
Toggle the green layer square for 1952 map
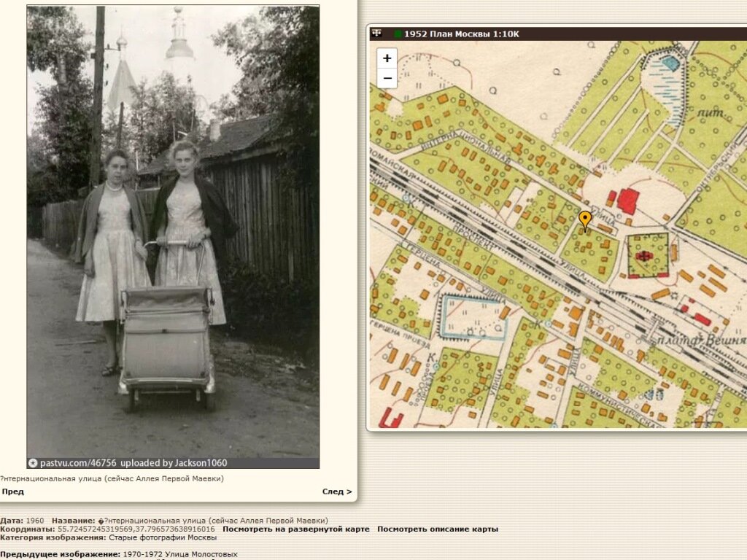(x=398, y=32)
